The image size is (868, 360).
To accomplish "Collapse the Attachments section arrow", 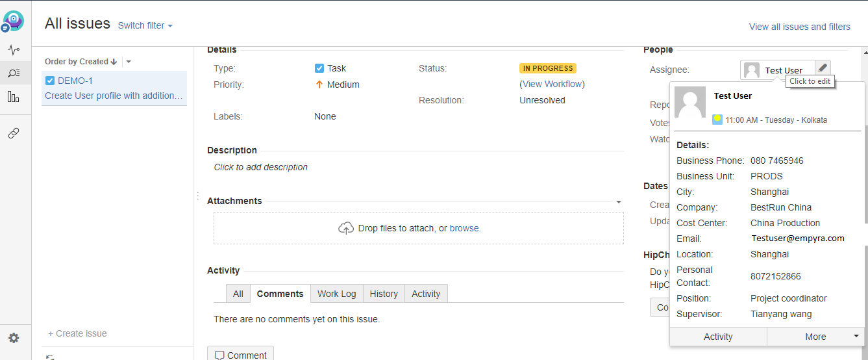I will pos(619,201).
